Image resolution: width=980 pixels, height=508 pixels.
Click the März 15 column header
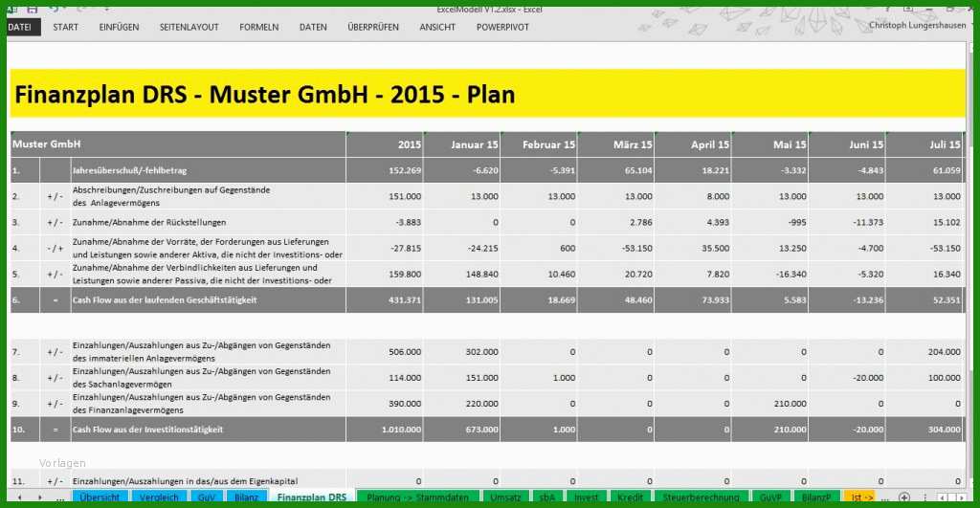tap(615, 144)
